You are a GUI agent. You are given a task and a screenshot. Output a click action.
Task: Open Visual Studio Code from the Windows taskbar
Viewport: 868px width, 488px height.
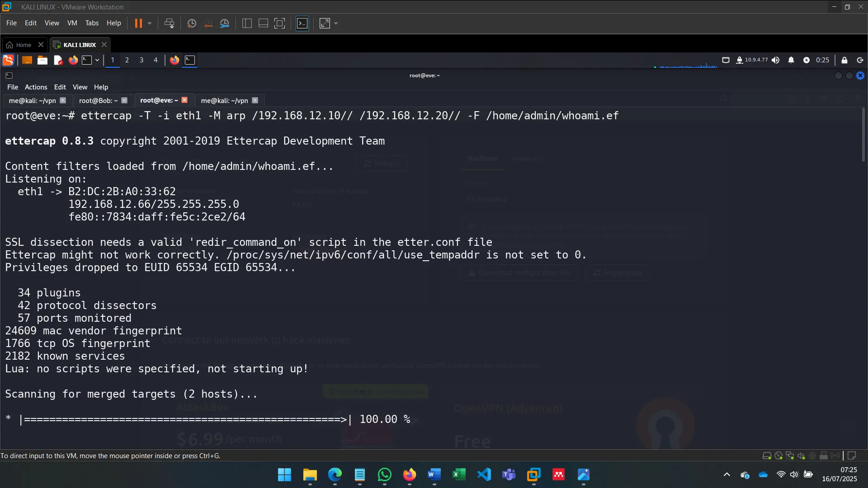484,475
